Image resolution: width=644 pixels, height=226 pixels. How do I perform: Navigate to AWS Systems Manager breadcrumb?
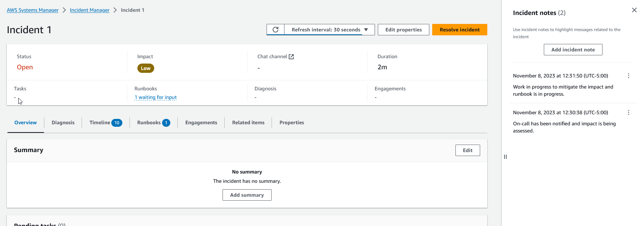click(x=33, y=10)
